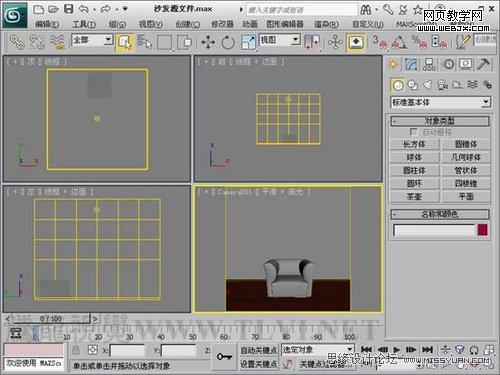Switch to the Display command panel tab
This screenshot has height=375, width=500.
466,64
